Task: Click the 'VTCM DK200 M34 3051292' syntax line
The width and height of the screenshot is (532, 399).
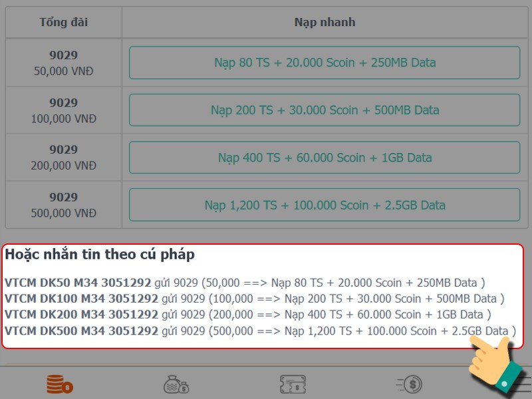Action: pyautogui.click(x=248, y=315)
